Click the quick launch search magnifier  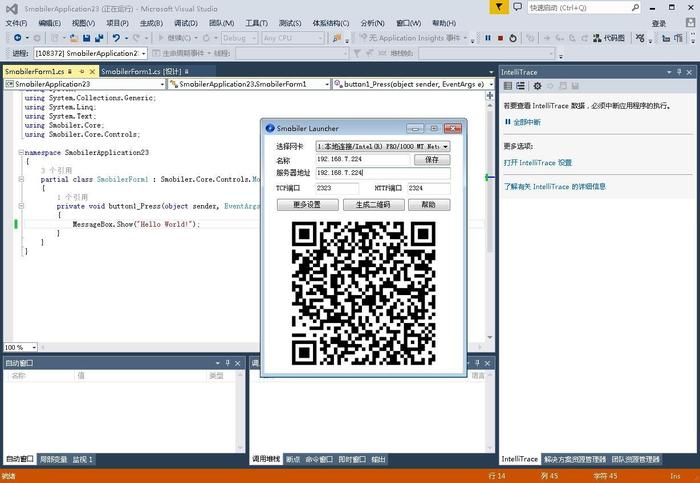[635, 8]
